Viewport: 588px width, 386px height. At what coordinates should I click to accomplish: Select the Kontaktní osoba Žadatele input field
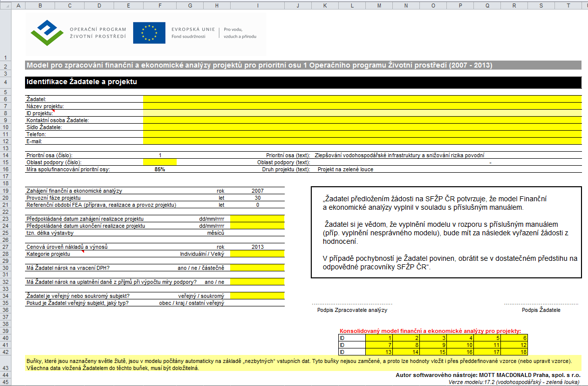pos(362,121)
